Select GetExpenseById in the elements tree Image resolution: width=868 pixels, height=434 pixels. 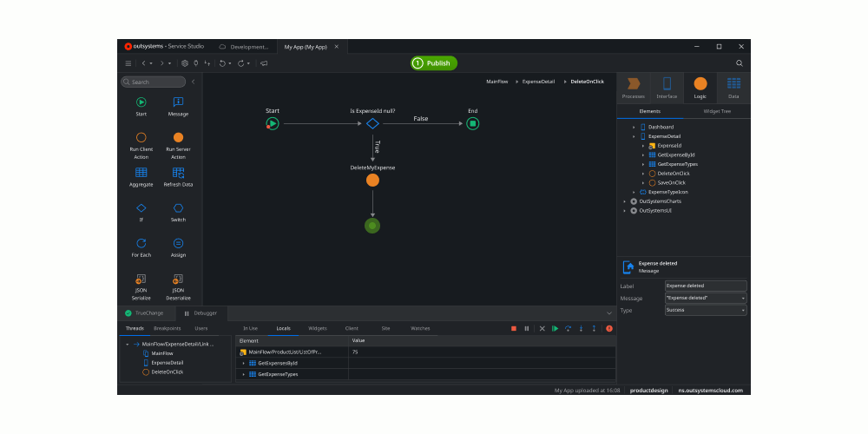click(x=676, y=155)
